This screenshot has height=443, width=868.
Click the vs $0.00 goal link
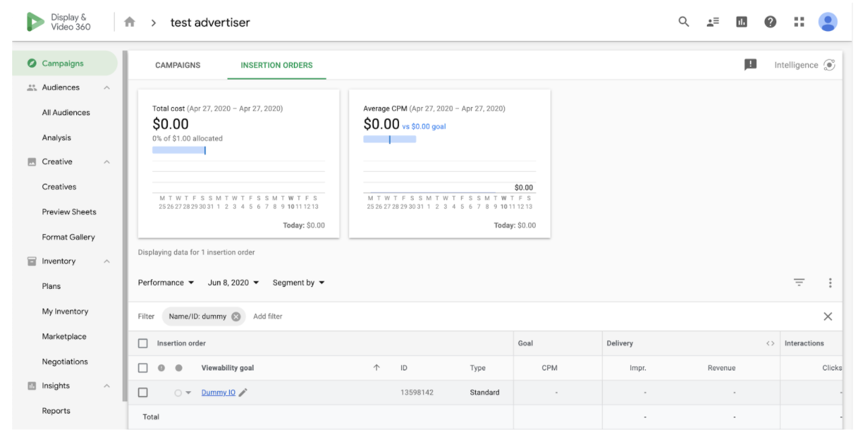point(424,127)
